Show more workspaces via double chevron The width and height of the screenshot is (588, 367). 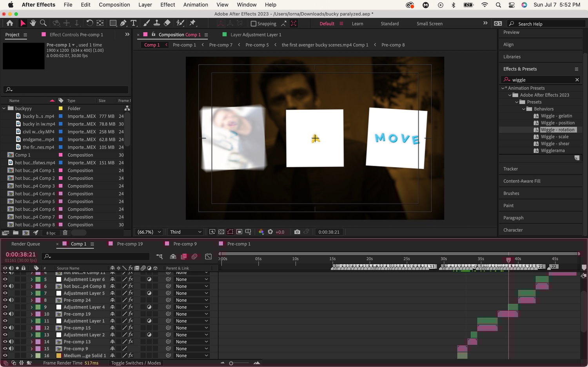pyautogui.click(x=485, y=23)
